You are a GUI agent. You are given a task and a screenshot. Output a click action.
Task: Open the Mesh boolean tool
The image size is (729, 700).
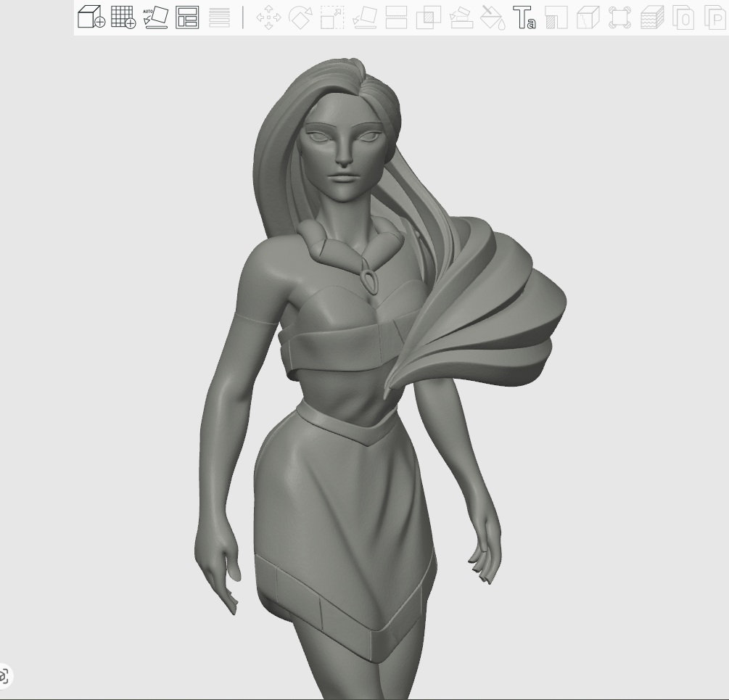(x=429, y=17)
